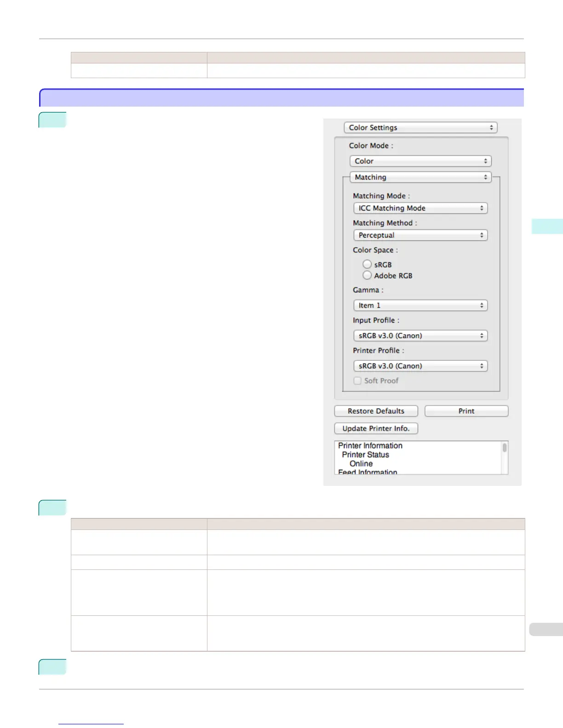
Task: Click the Restore Defaults button
Action: click(376, 411)
